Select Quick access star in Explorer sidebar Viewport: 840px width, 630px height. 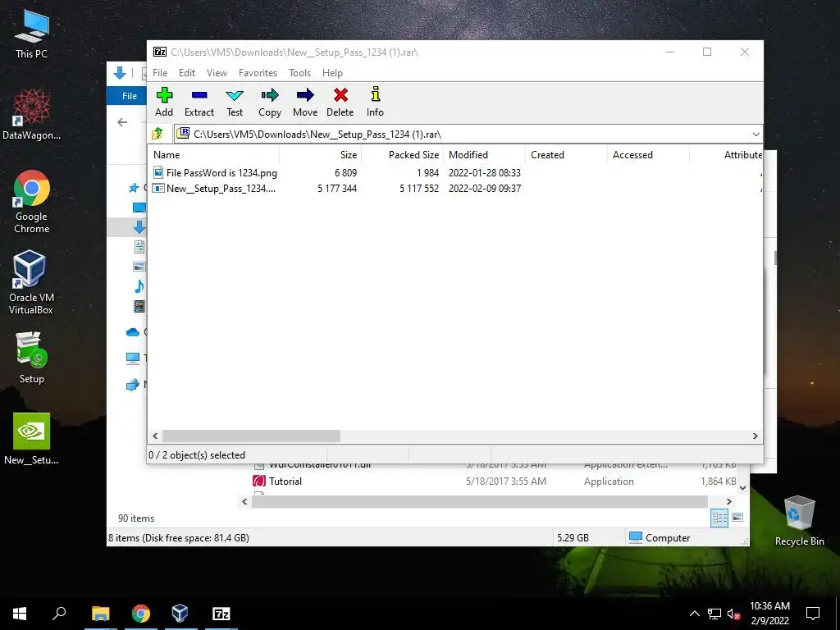pyautogui.click(x=134, y=188)
